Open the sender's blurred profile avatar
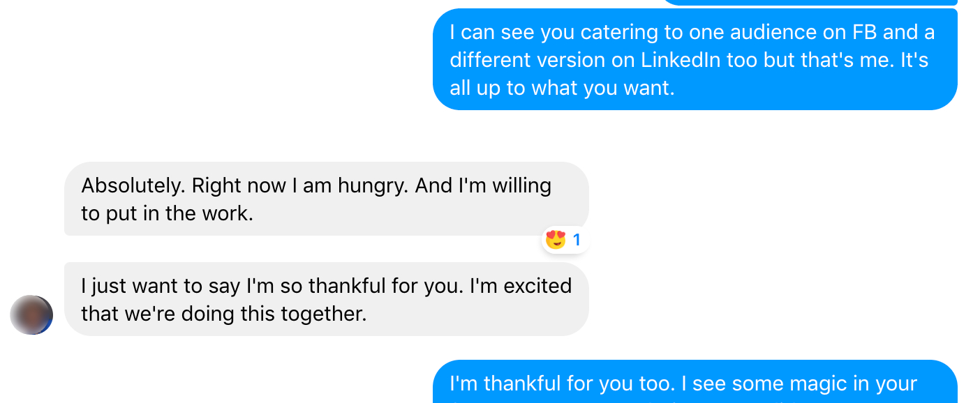980x403 pixels. tap(31, 315)
